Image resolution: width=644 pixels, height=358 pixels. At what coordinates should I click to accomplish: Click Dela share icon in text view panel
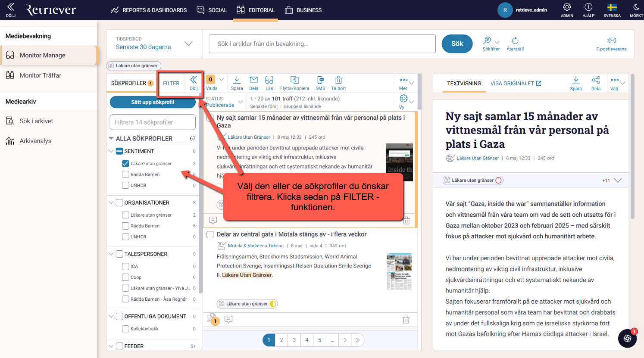tap(596, 83)
